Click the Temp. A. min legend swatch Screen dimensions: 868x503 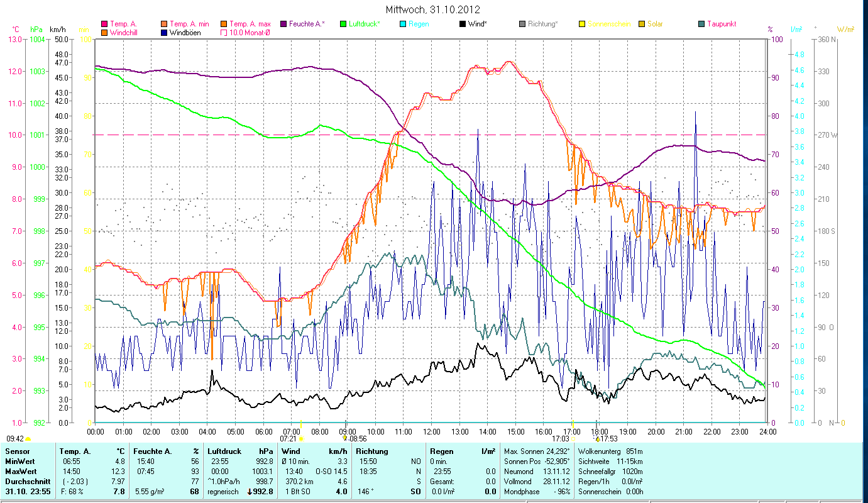165,24
